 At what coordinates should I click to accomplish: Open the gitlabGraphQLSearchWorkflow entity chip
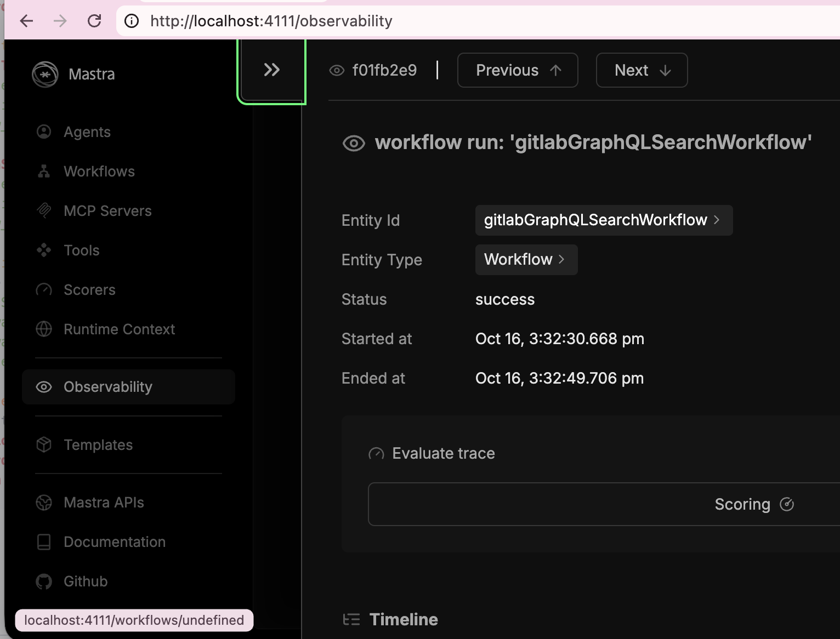click(604, 220)
